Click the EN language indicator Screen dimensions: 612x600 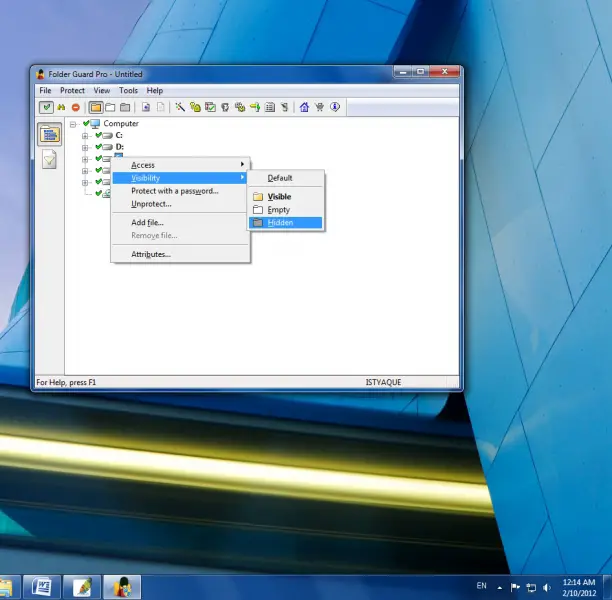[x=482, y=586]
